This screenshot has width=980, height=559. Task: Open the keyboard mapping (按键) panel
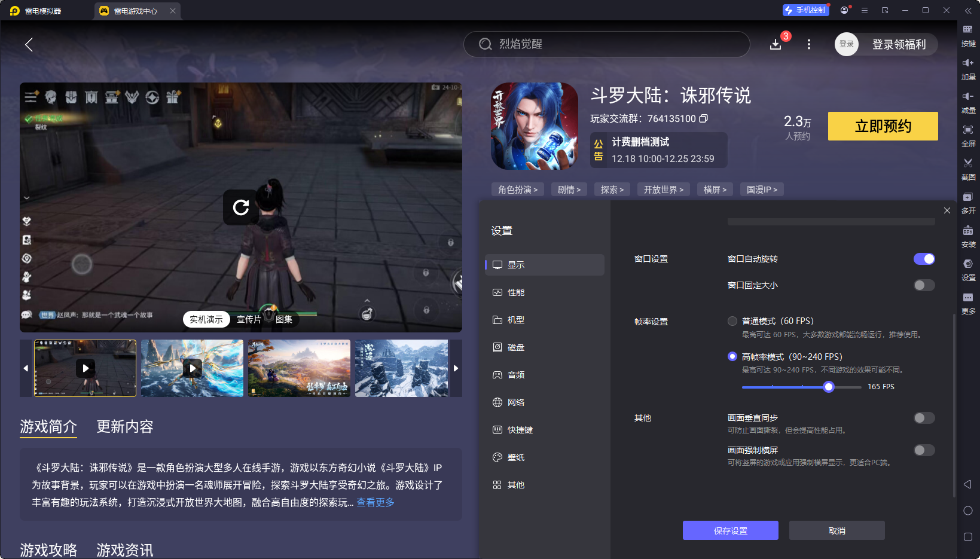click(x=969, y=35)
